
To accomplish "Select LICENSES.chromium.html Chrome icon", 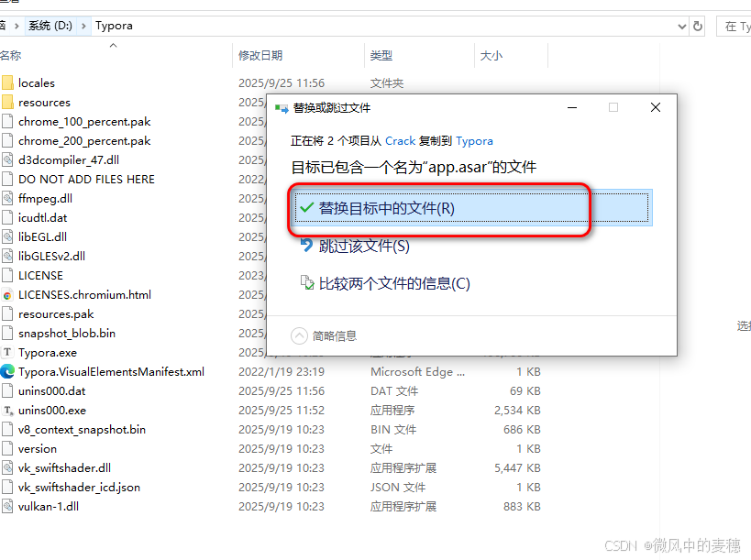I will (x=7, y=294).
